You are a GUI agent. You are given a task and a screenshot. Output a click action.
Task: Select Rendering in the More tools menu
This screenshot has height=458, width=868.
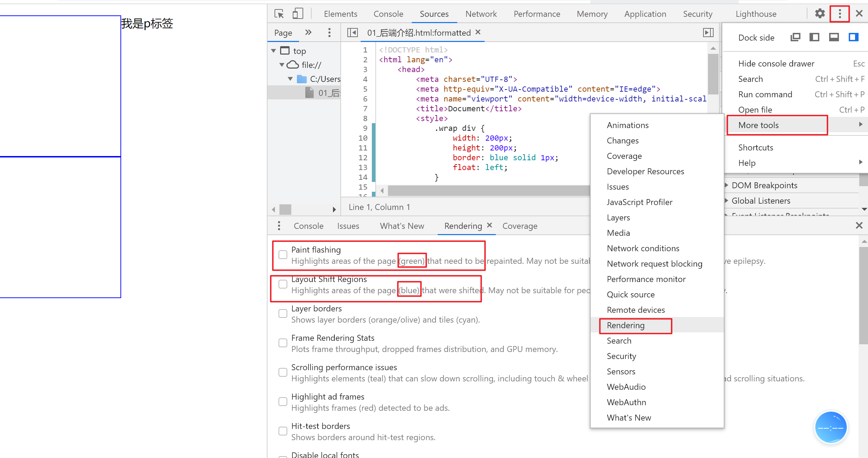coord(625,325)
